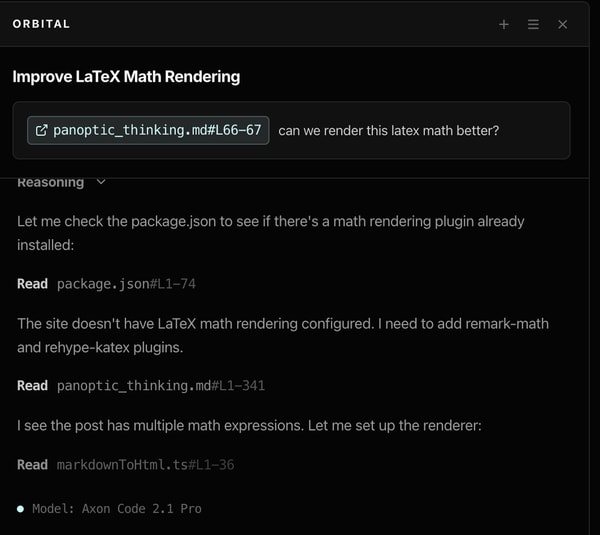This screenshot has height=535, width=600.
Task: Click the paragraph about checking package.json
Action: (x=270, y=232)
